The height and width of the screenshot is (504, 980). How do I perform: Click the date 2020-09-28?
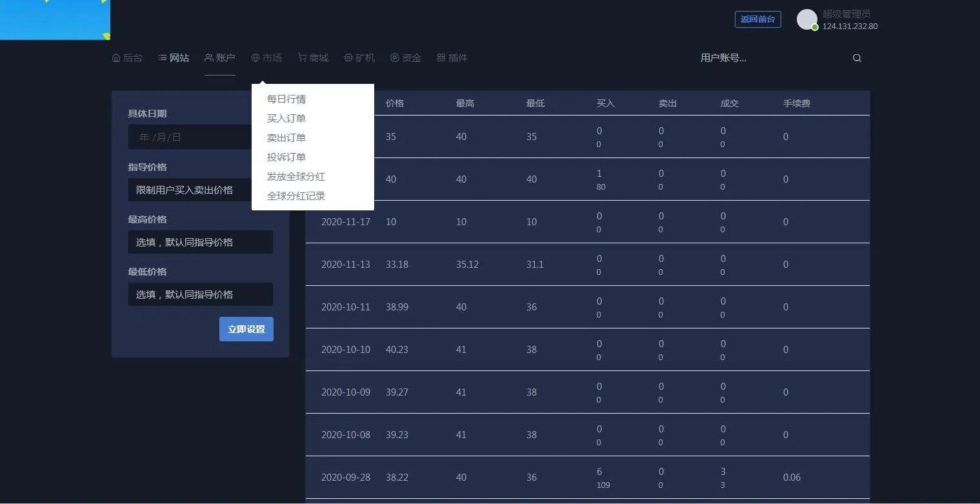pos(346,478)
